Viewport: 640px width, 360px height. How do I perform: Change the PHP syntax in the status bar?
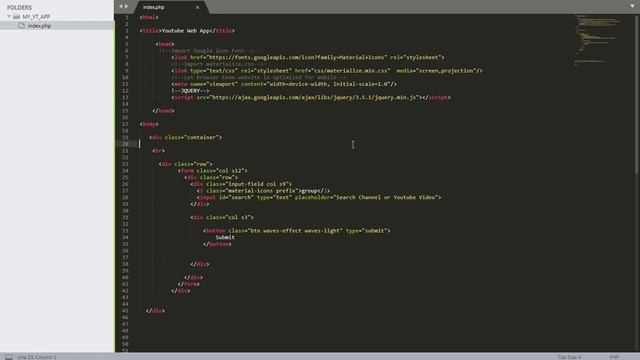(614, 357)
